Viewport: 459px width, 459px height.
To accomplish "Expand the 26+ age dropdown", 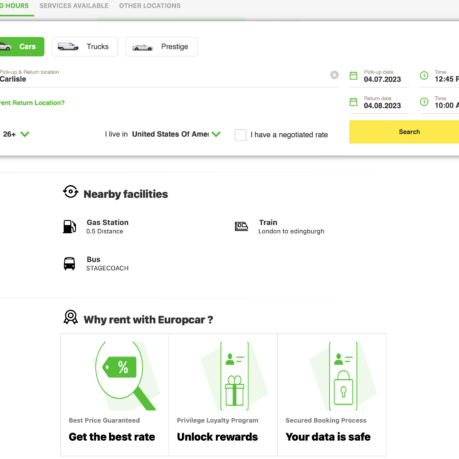I will [16, 134].
